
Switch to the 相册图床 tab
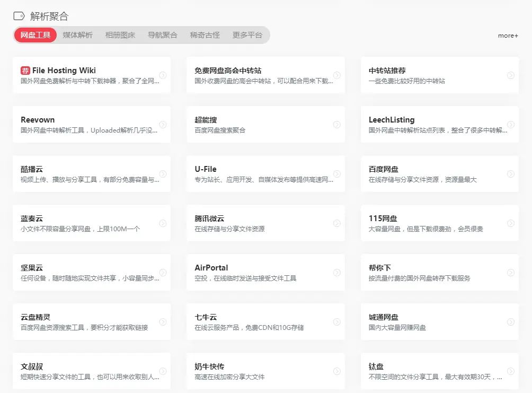(120, 34)
